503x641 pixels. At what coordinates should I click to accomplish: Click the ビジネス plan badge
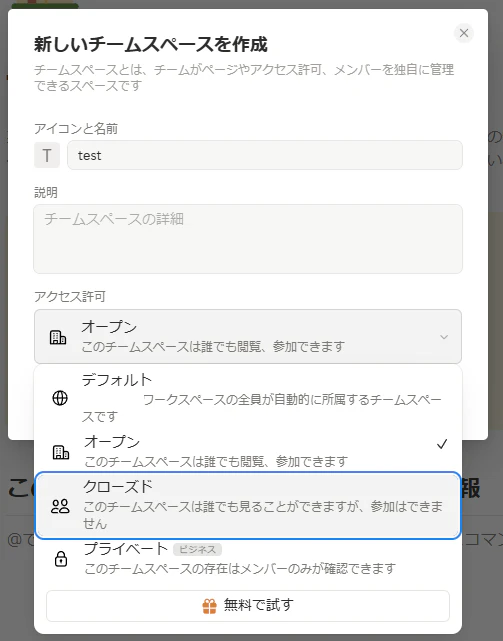coord(198,549)
